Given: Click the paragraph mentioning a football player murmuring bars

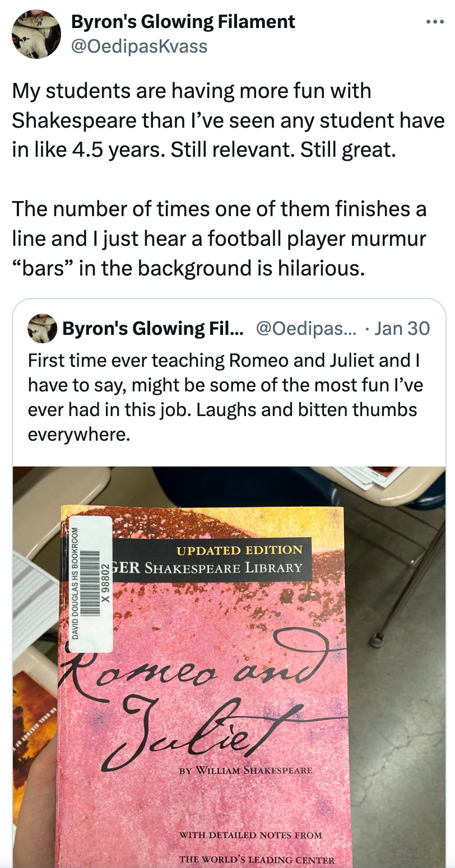Looking at the screenshot, I should pyautogui.click(x=219, y=239).
